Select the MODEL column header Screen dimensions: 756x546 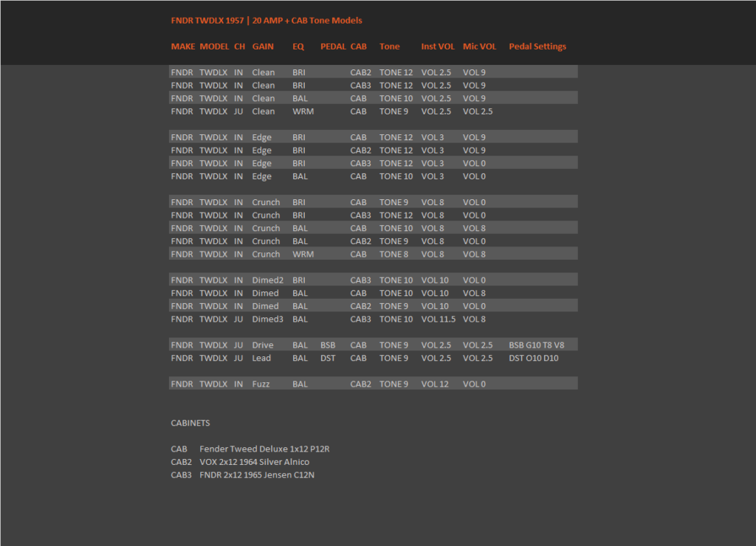[x=214, y=46]
